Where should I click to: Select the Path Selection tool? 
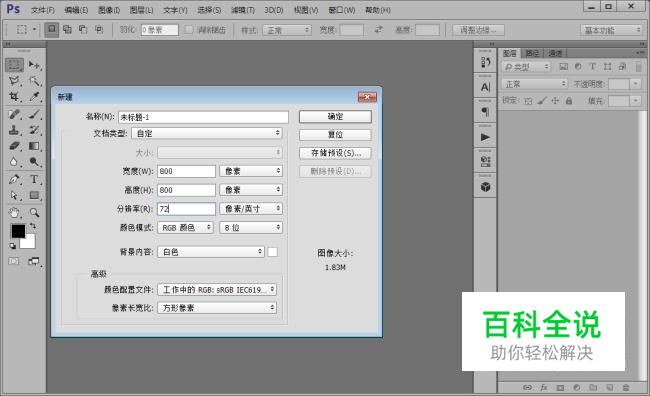coord(14,195)
